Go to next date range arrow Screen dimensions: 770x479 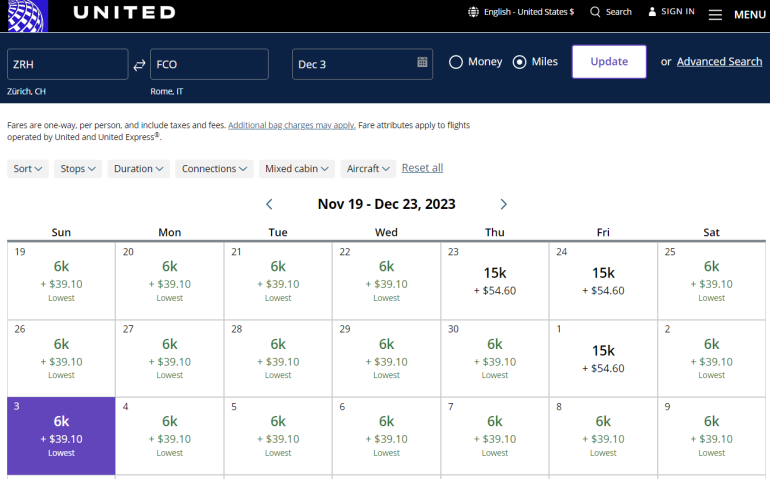pyautogui.click(x=503, y=204)
